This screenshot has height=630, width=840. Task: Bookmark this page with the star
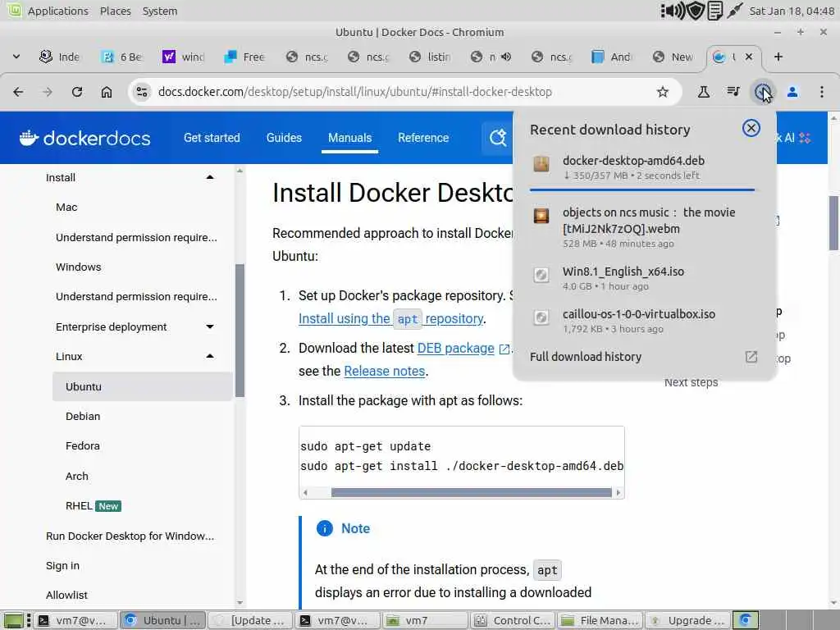click(x=663, y=92)
